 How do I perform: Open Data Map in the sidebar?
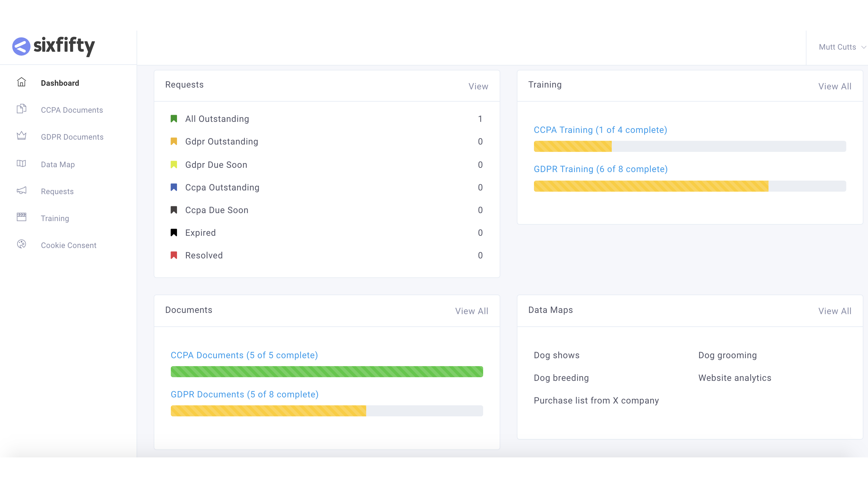pos(58,164)
